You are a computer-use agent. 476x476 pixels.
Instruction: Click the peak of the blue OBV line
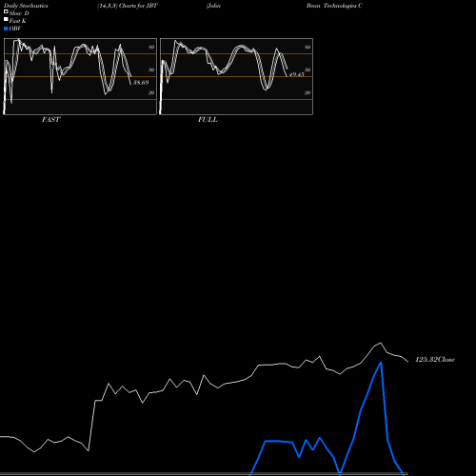click(381, 363)
